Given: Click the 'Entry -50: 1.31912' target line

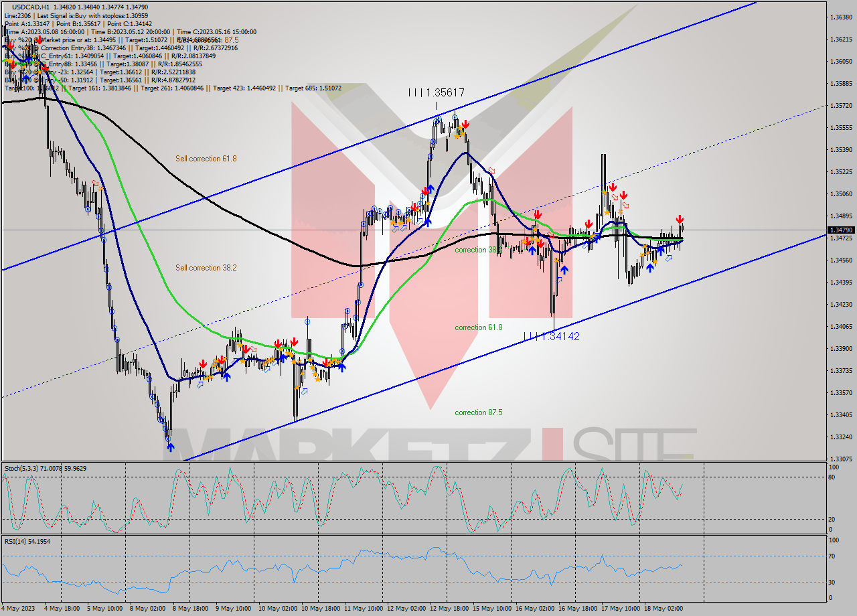Looking at the screenshot, I should 100,80.
